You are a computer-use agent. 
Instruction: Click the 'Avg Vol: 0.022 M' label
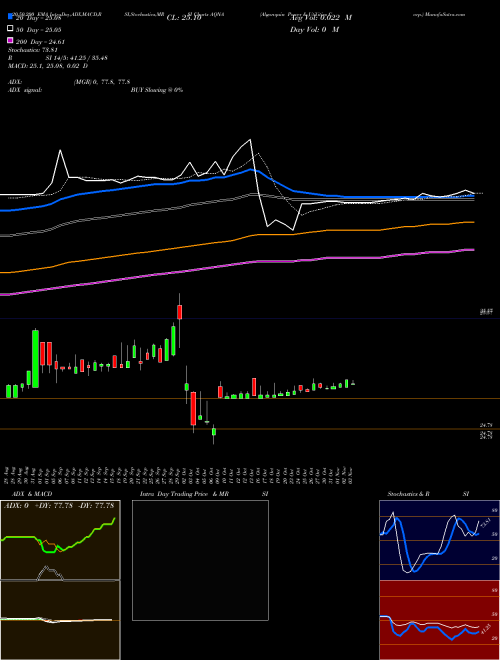coord(321,18)
